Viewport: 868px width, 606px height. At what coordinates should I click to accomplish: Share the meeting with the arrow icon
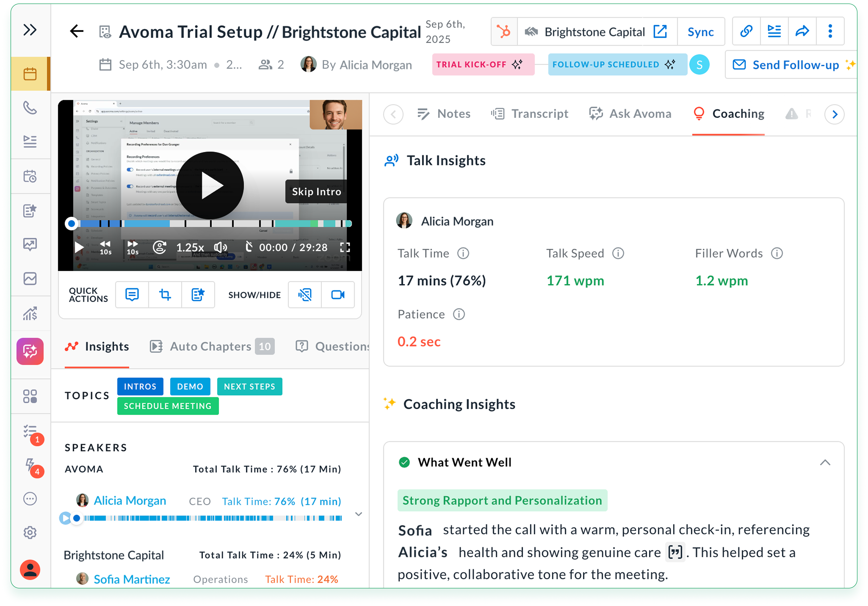point(802,31)
